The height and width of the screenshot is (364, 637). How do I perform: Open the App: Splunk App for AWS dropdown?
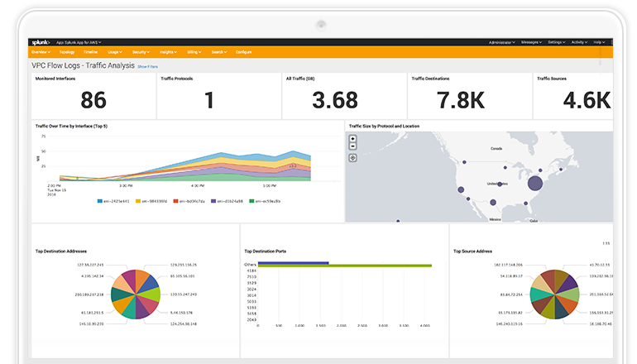[x=79, y=42]
